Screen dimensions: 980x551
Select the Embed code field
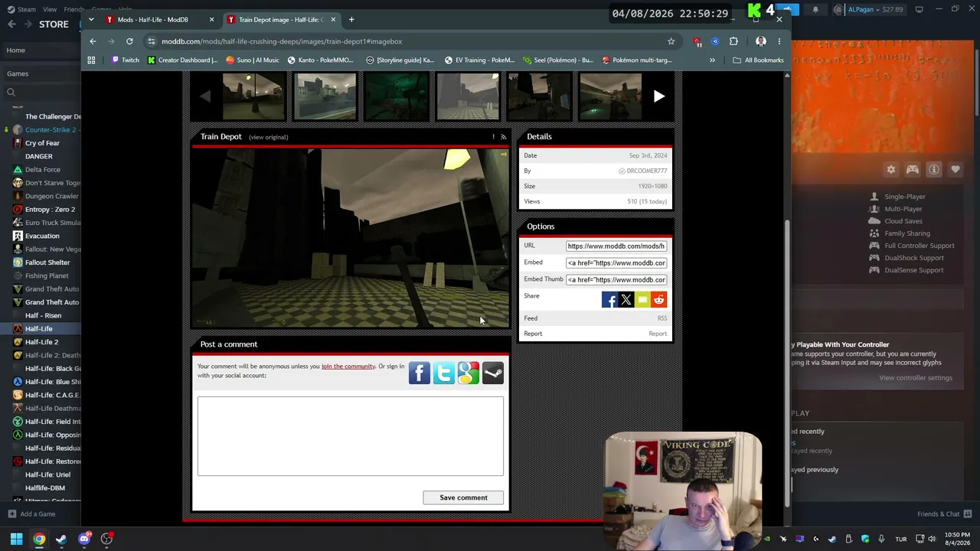point(616,263)
